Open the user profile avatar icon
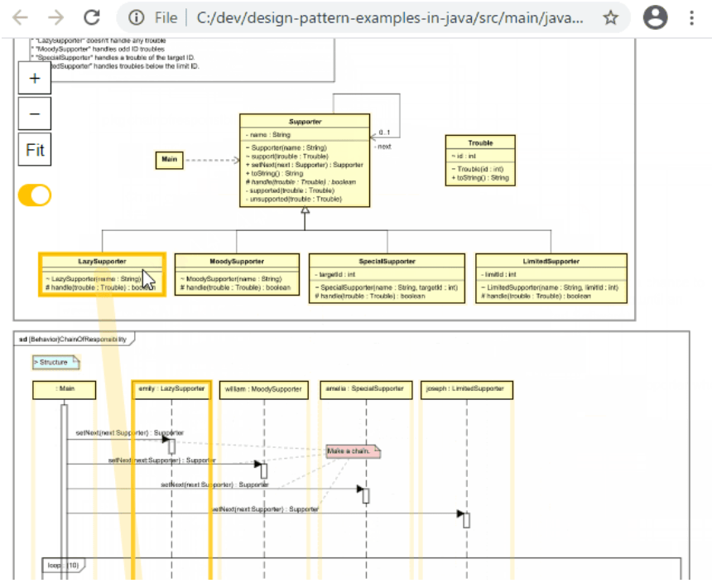 point(656,17)
